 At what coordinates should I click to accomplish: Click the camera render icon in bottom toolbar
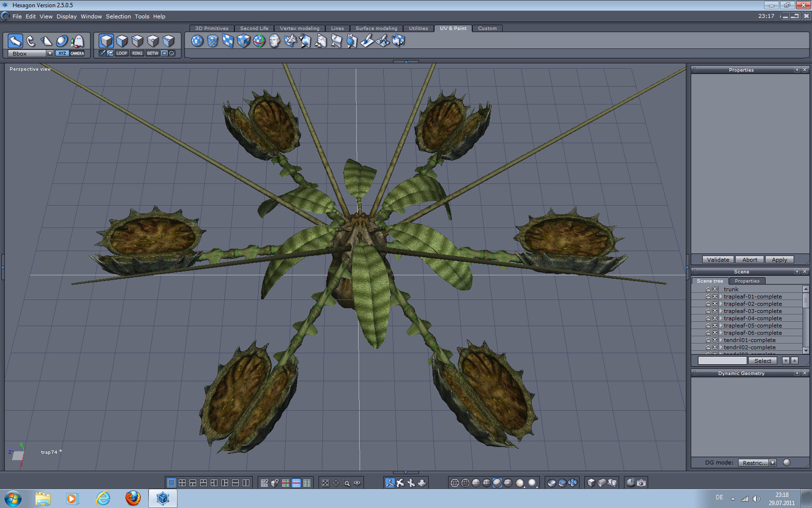tap(641, 483)
